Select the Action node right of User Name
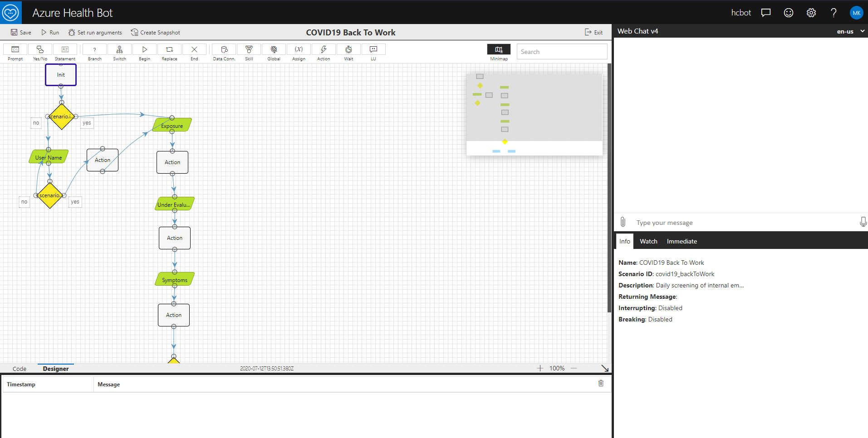The width and height of the screenshot is (868, 438). (x=103, y=160)
